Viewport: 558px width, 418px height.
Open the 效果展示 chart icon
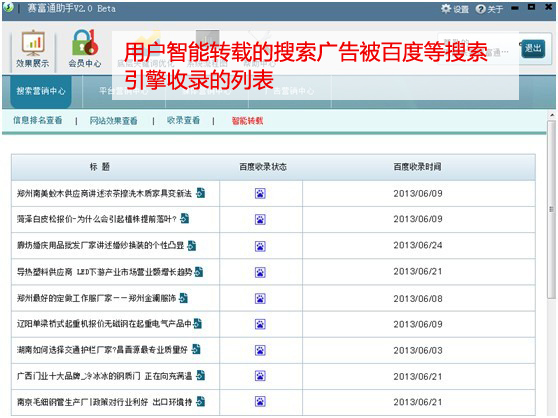click(x=33, y=43)
